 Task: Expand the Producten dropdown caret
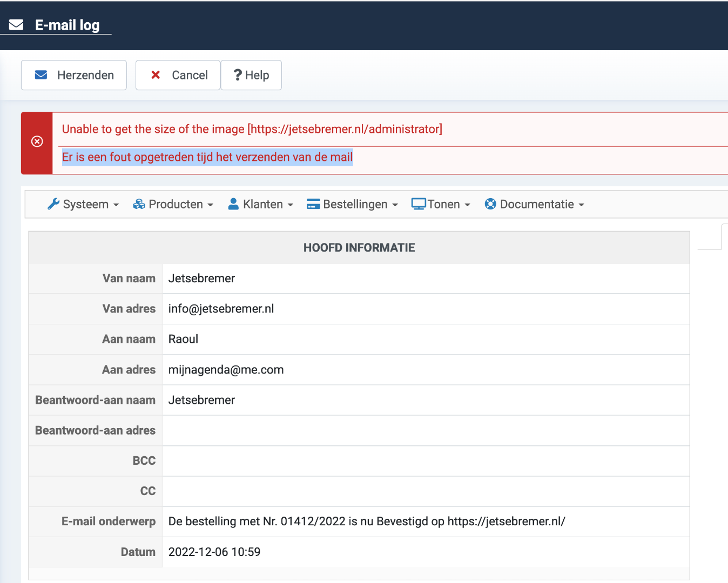click(210, 205)
